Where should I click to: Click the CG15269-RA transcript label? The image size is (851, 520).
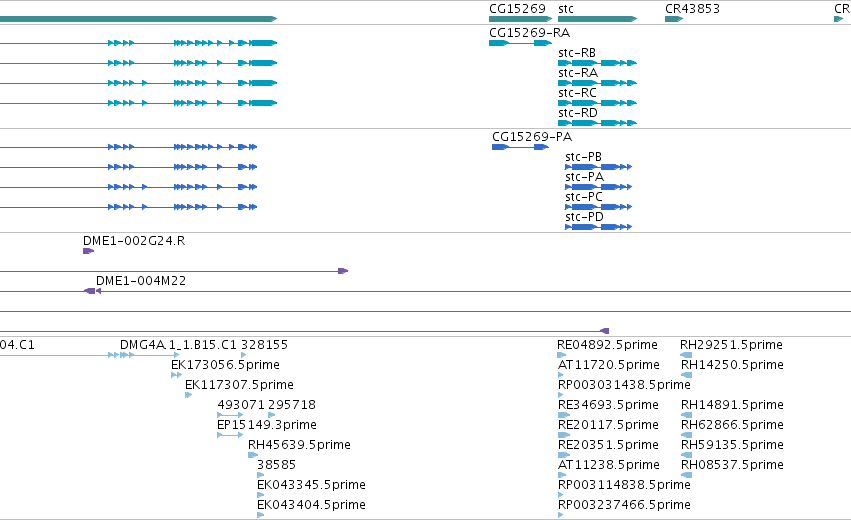point(529,33)
